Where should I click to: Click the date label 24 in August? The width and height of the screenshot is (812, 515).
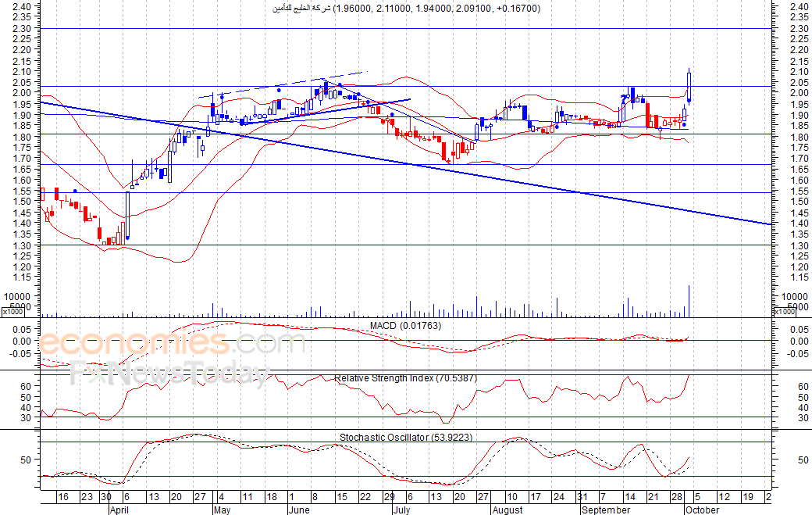tap(558, 497)
